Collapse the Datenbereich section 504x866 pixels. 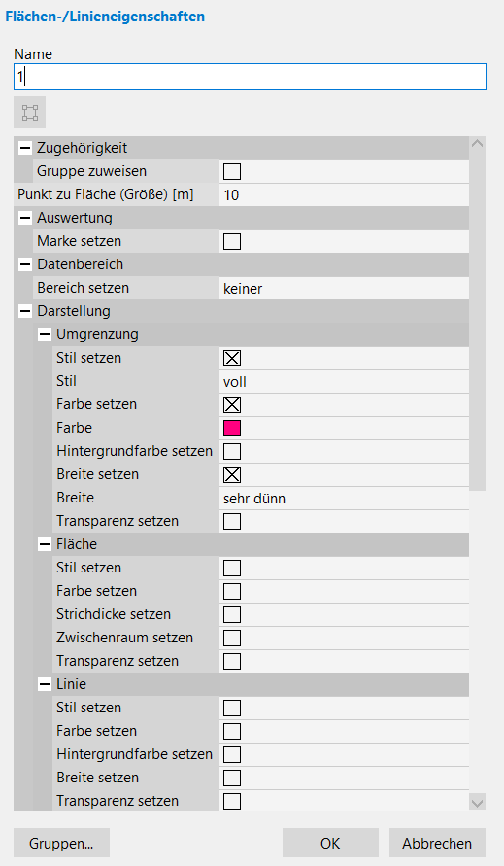point(25,264)
